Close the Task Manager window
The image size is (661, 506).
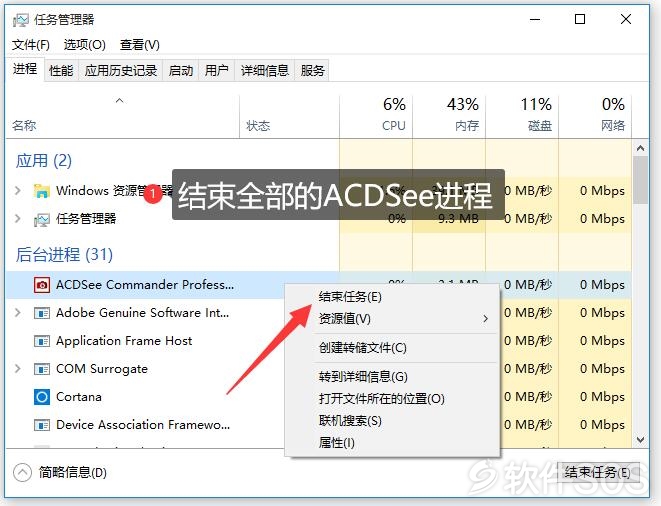point(626,19)
